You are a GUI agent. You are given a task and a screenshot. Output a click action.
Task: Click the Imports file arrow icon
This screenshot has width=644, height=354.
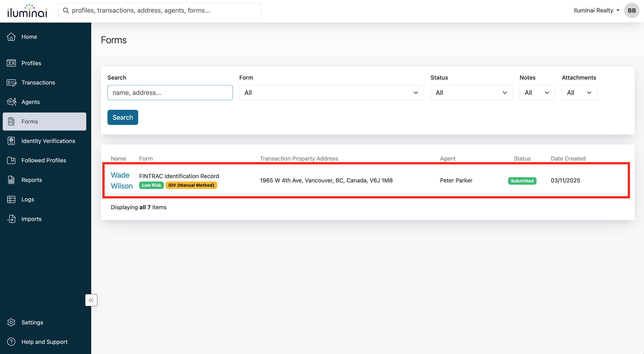coord(11,219)
